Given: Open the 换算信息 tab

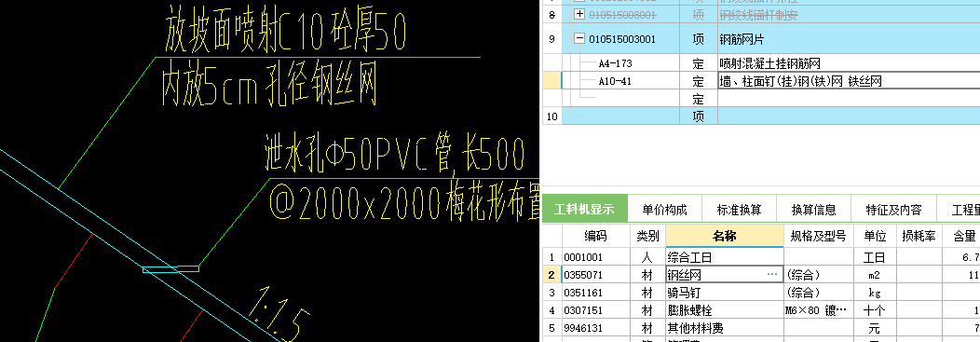Looking at the screenshot, I should [814, 210].
